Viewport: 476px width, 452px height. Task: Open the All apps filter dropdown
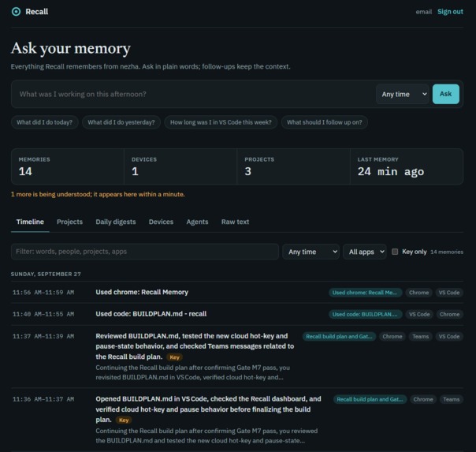(x=365, y=252)
